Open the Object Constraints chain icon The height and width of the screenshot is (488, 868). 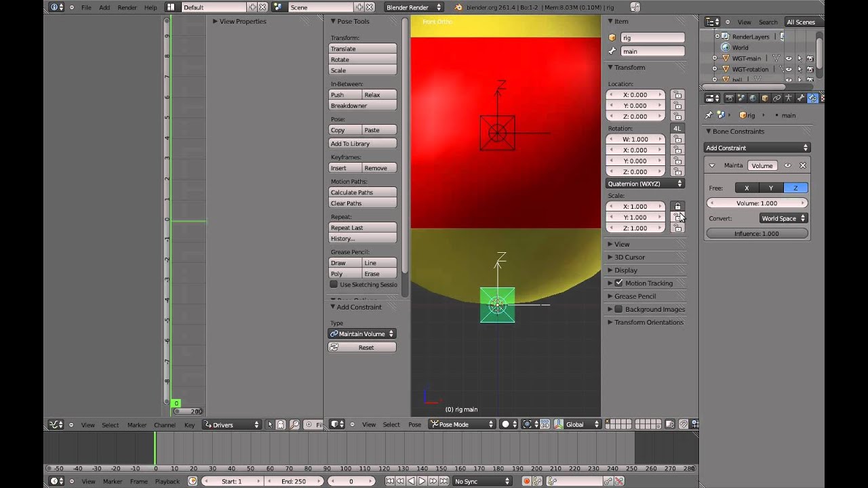776,98
